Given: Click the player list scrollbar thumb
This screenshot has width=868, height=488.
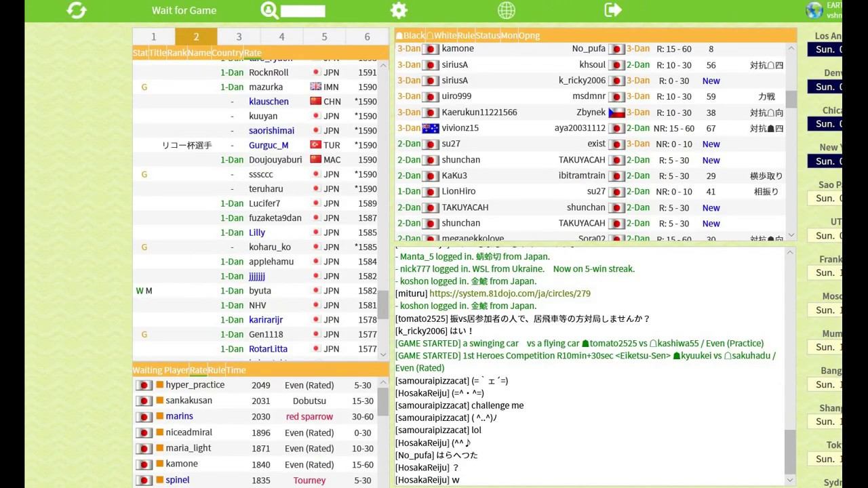Looking at the screenshot, I should [x=384, y=303].
